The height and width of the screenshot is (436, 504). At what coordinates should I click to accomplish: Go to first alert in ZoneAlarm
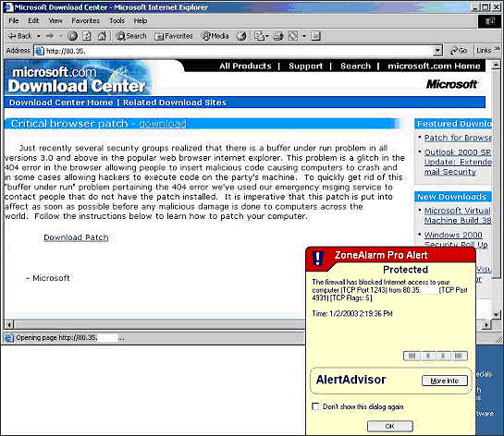click(x=412, y=356)
